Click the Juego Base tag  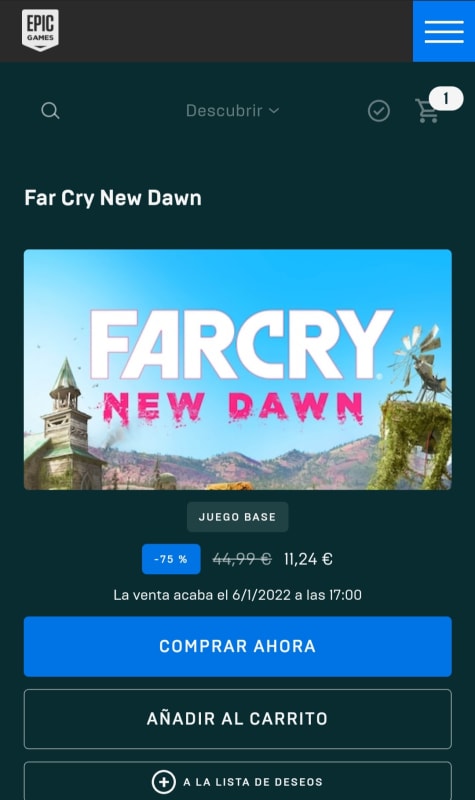(x=238, y=517)
